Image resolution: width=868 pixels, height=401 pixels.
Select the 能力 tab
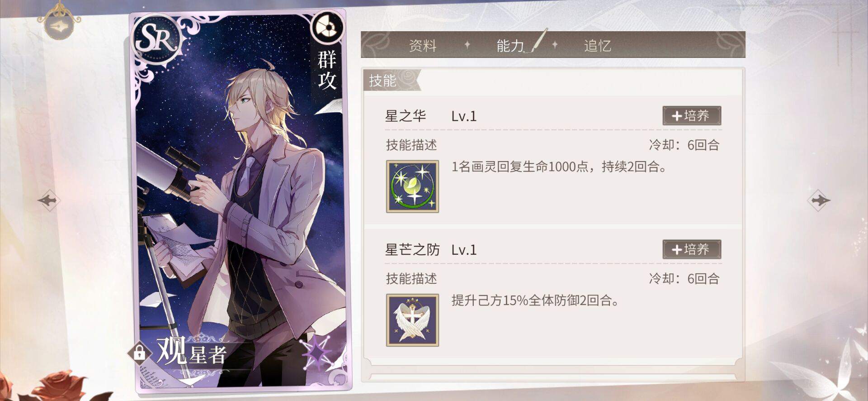pyautogui.click(x=510, y=46)
